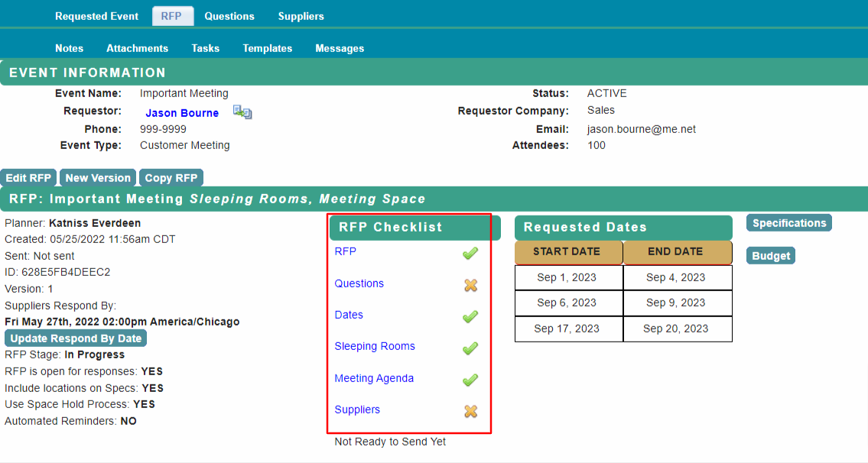
Task: Open the Budget panel
Action: [x=770, y=255]
